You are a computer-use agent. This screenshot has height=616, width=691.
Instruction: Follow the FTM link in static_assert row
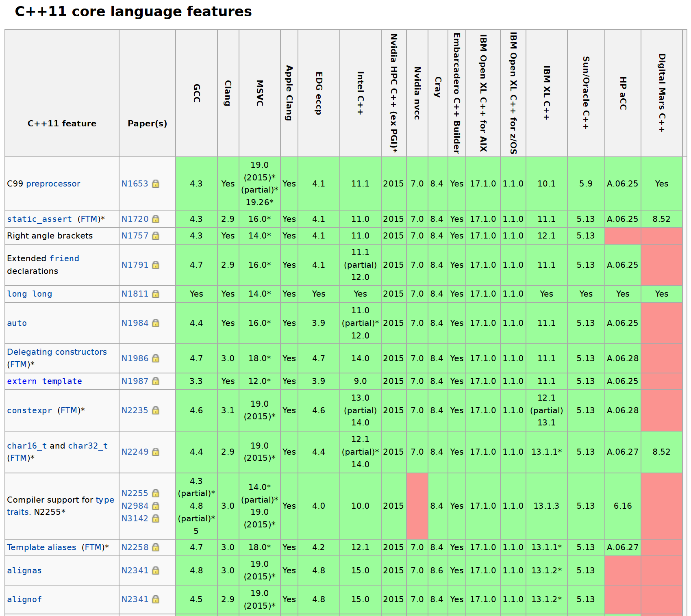click(89, 219)
